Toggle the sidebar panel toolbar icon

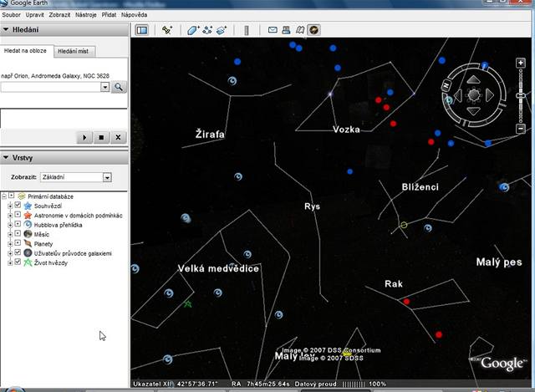click(x=141, y=30)
